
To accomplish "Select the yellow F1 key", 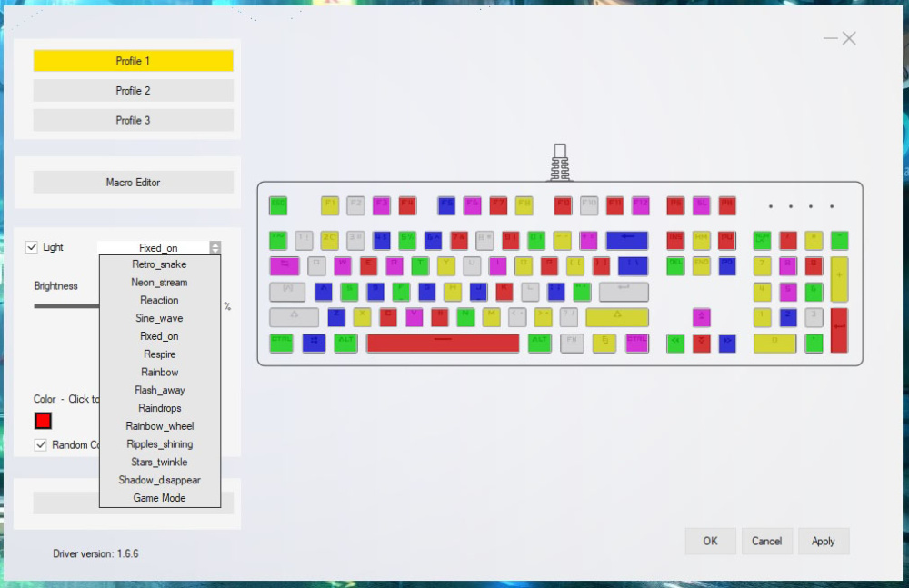I will [330, 206].
